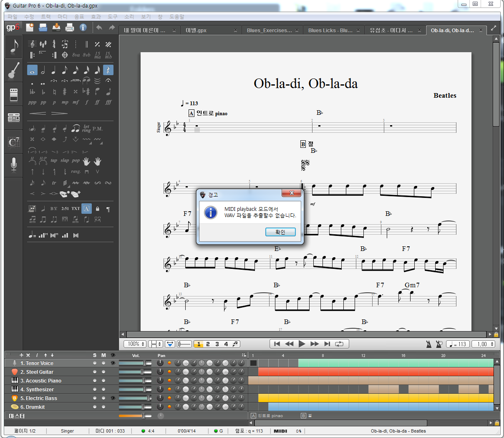This screenshot has height=438, width=504.
Task: Jump to the beginning of the score
Action: (277, 344)
